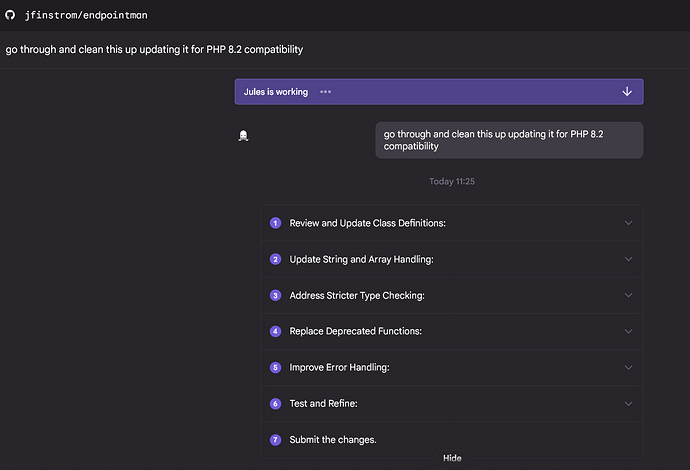Click step 6 number badge
Viewport: 690px width, 470px height.
point(275,404)
